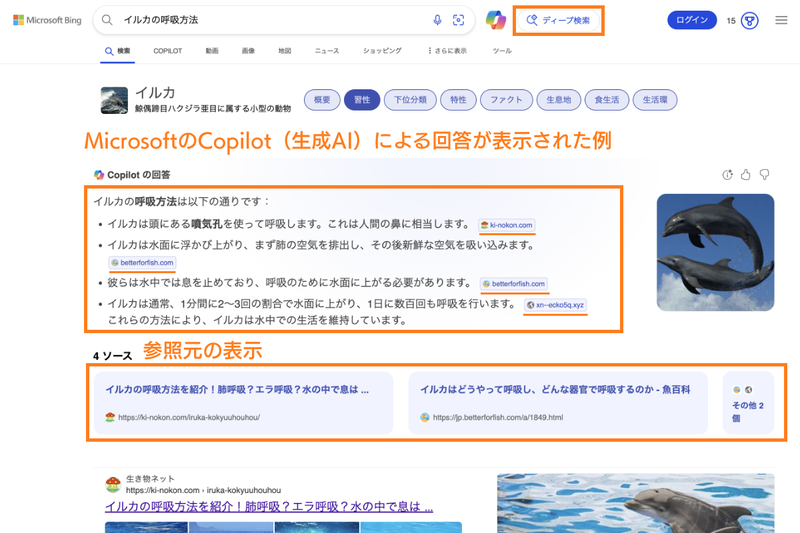This screenshot has width=800, height=533.
Task: Select the 検索 tab
Action: click(x=117, y=51)
